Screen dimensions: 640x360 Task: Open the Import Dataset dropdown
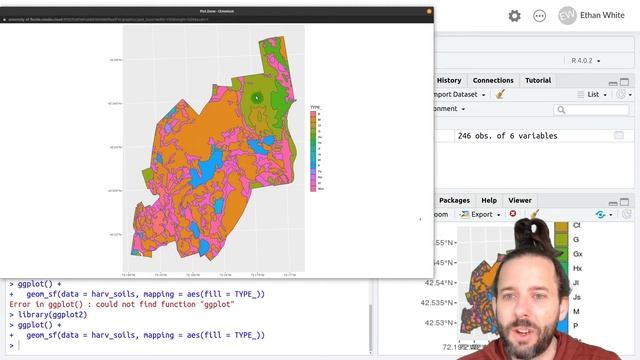point(460,94)
